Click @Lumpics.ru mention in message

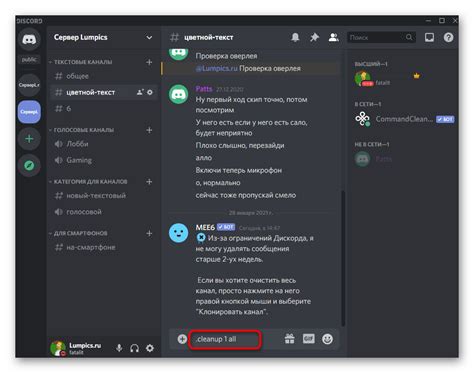(x=216, y=68)
